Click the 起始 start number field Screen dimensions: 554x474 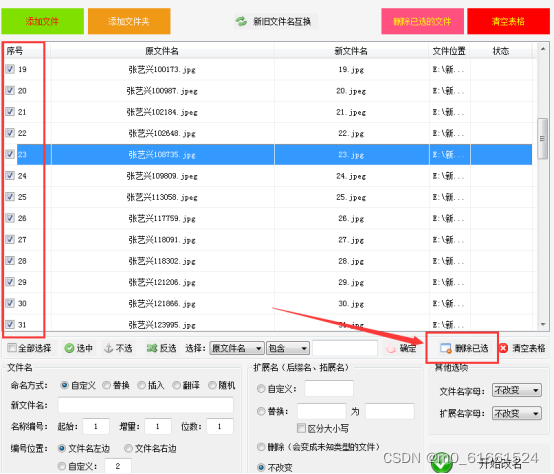click(96, 426)
